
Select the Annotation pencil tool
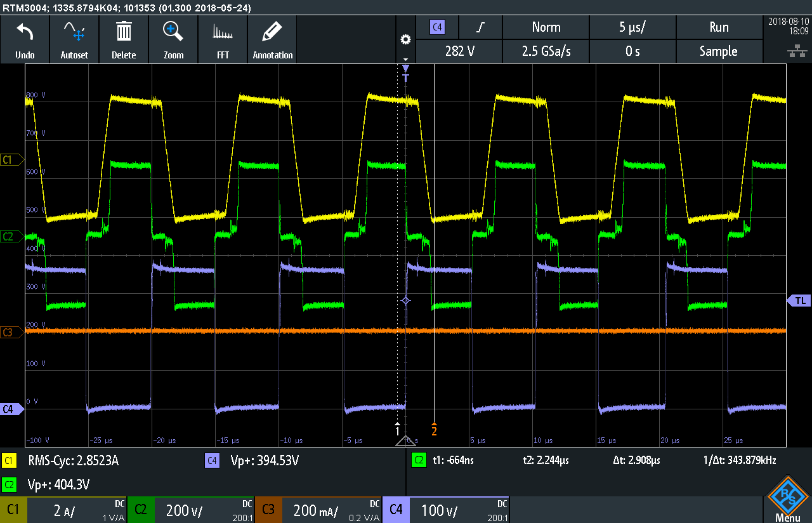point(273,39)
